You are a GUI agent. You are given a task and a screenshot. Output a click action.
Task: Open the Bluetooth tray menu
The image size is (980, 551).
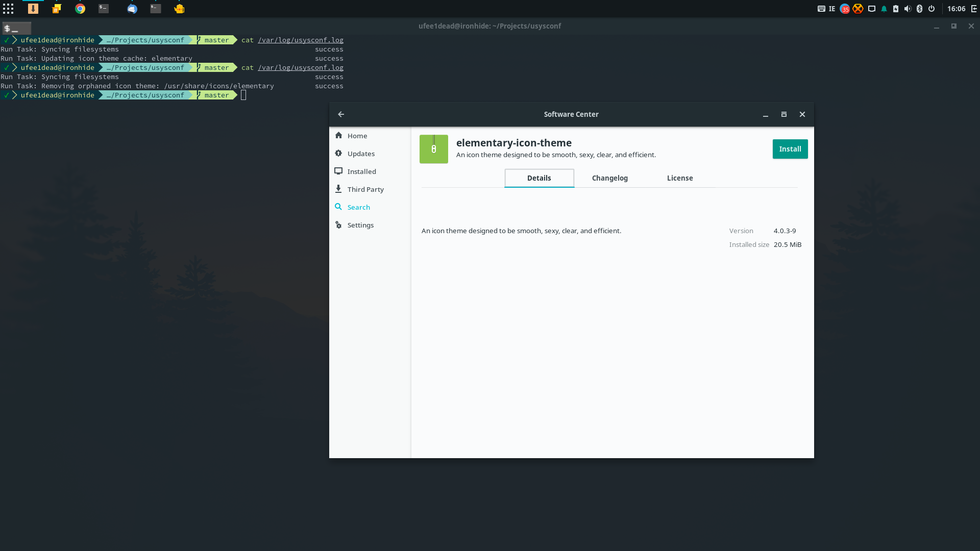coord(920,9)
